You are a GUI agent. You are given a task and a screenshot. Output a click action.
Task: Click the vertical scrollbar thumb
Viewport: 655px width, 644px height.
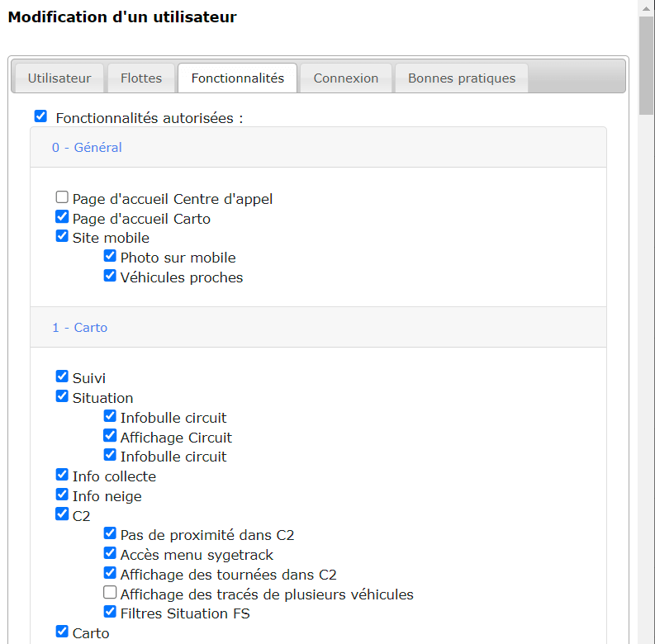point(646,66)
